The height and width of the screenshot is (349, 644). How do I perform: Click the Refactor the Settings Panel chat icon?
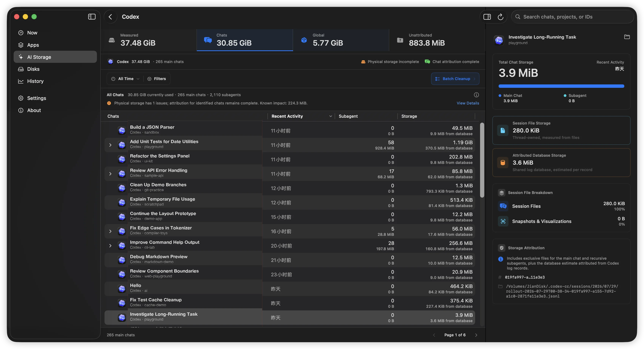click(122, 159)
